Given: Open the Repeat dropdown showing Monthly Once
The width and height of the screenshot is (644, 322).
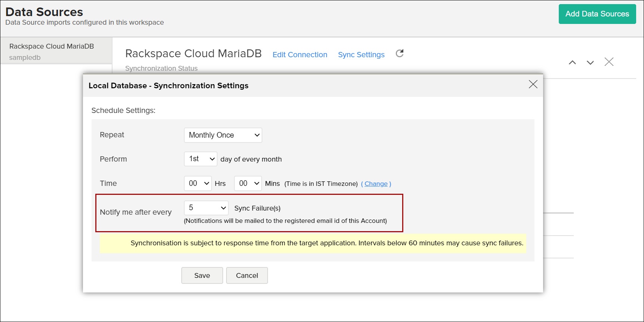Looking at the screenshot, I should [223, 135].
